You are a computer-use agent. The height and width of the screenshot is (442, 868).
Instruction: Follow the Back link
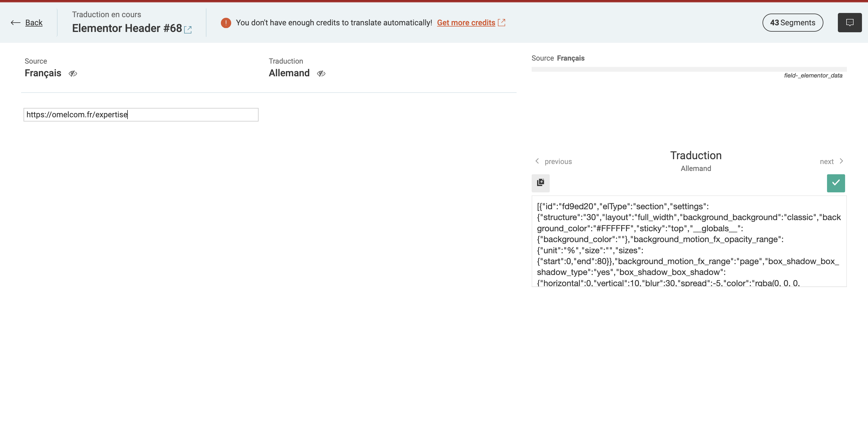(x=34, y=23)
